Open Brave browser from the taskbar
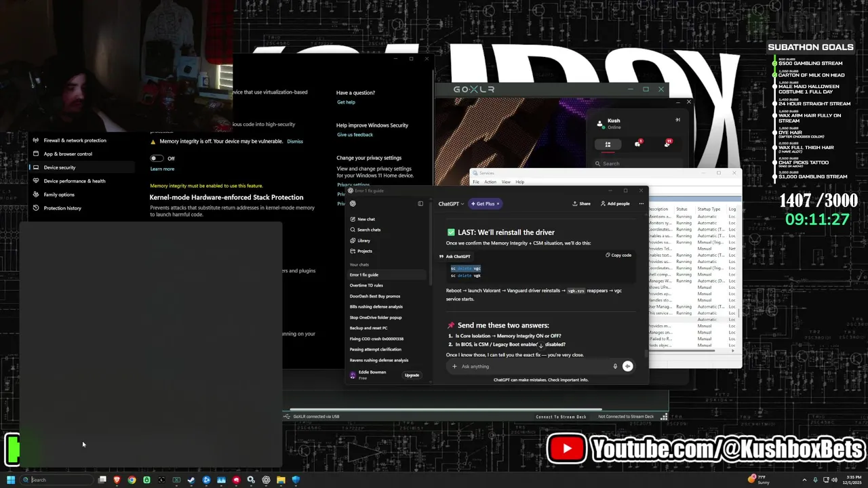 click(117, 480)
